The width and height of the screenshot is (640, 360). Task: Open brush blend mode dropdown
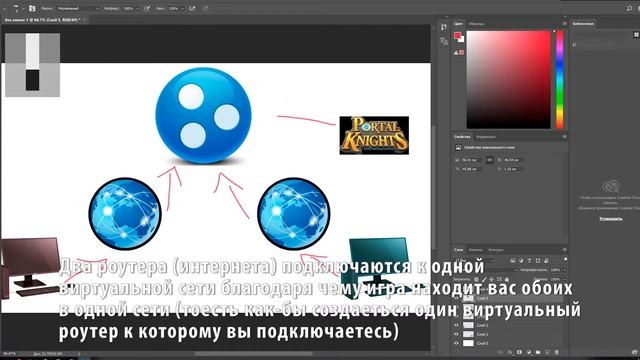click(x=78, y=8)
